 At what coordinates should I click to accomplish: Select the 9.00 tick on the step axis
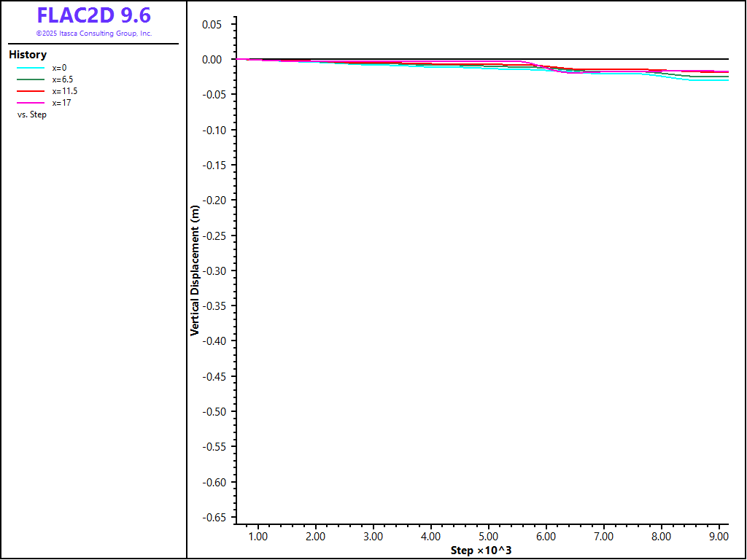719,537
